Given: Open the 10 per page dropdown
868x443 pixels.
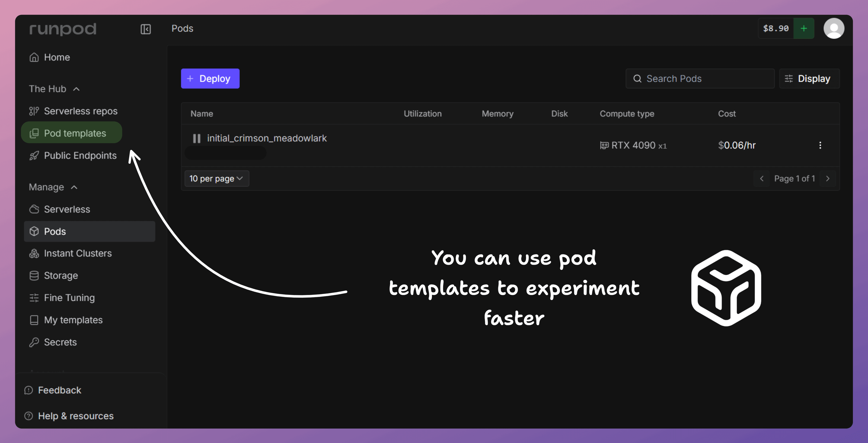Looking at the screenshot, I should tap(217, 179).
